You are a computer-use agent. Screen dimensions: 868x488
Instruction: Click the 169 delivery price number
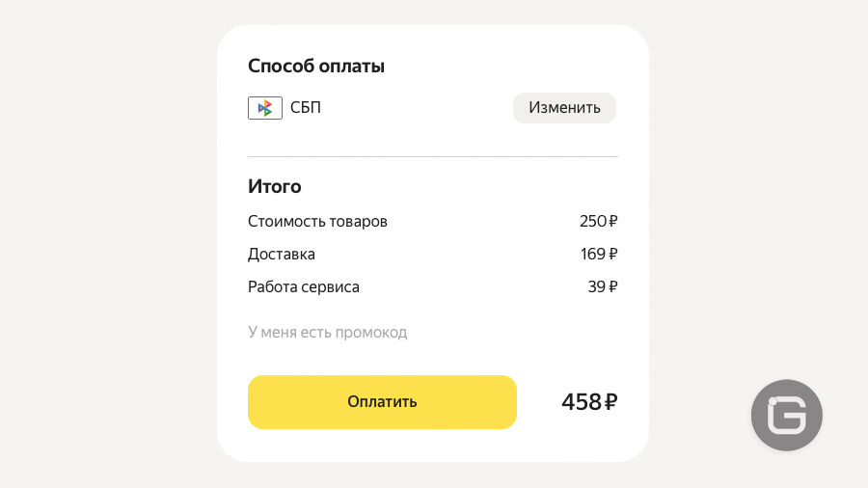[593, 254]
